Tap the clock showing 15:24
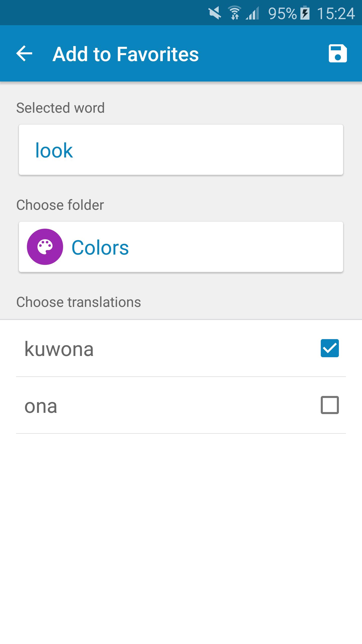This screenshot has width=362, height=644. tap(336, 13)
